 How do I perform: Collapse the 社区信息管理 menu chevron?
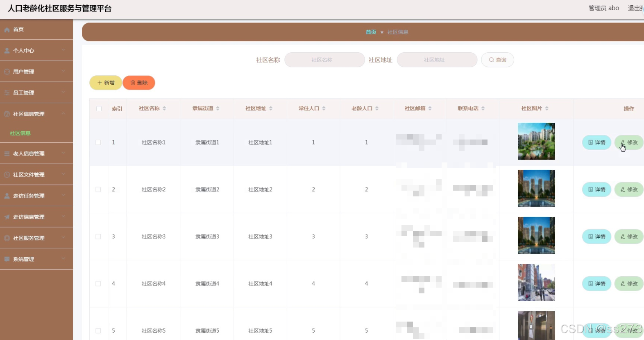coord(63,114)
